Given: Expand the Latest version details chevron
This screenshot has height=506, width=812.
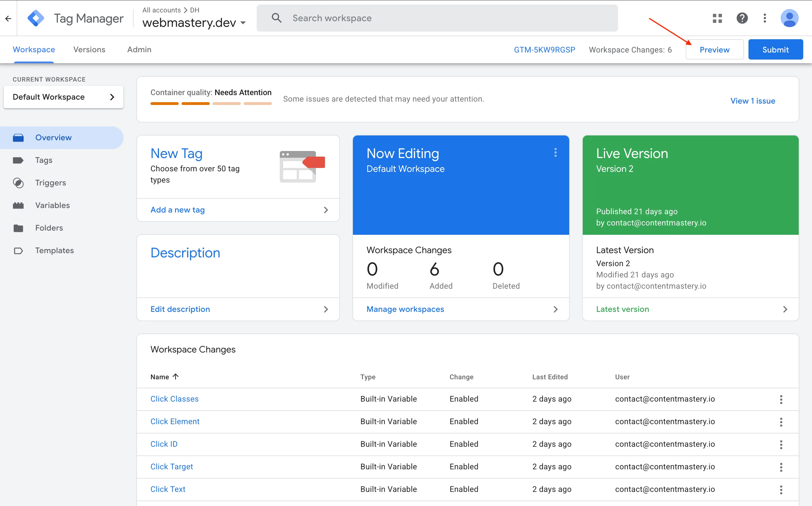Looking at the screenshot, I should point(785,309).
